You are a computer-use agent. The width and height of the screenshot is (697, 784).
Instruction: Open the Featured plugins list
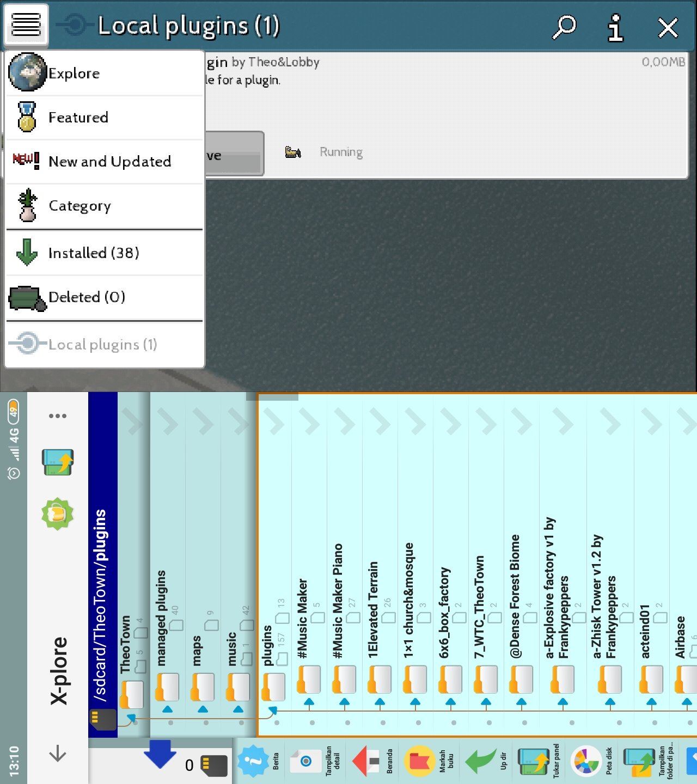[104, 117]
